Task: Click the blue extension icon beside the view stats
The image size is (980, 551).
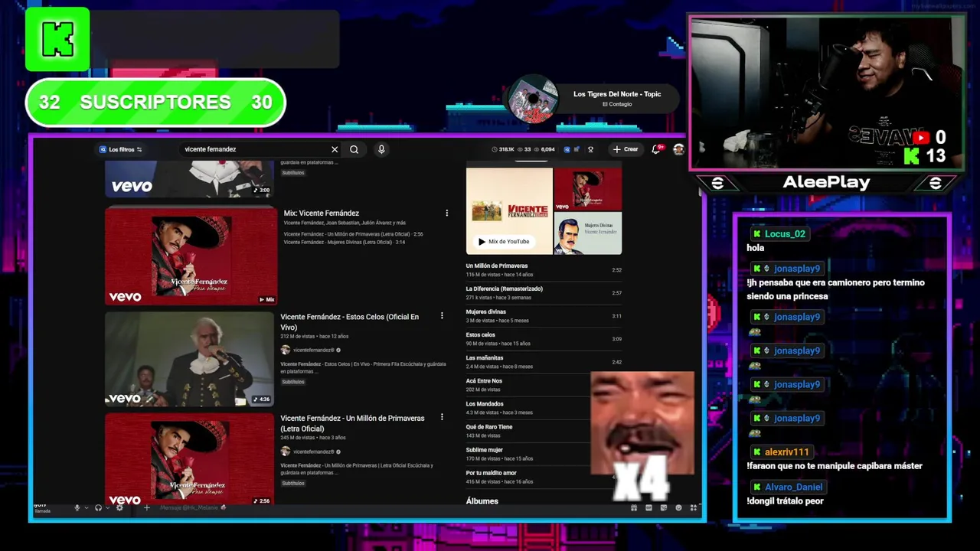Action: pos(567,149)
